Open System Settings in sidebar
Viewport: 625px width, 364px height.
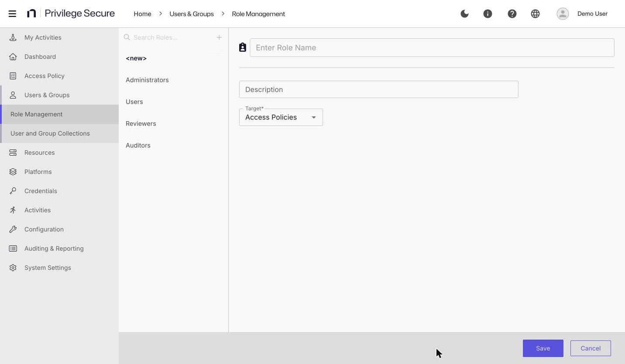pos(59,268)
